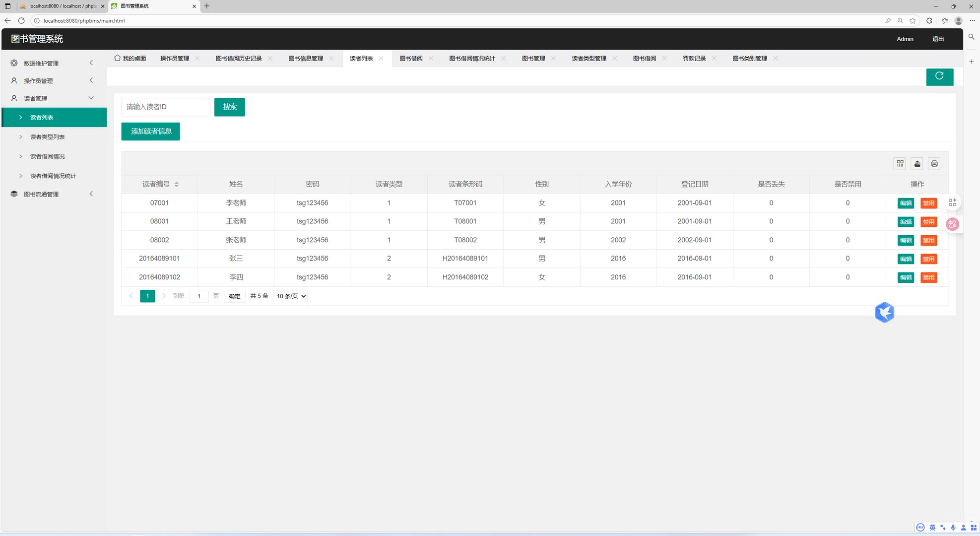Click the 读者编号 column sort arrows

[x=176, y=184]
